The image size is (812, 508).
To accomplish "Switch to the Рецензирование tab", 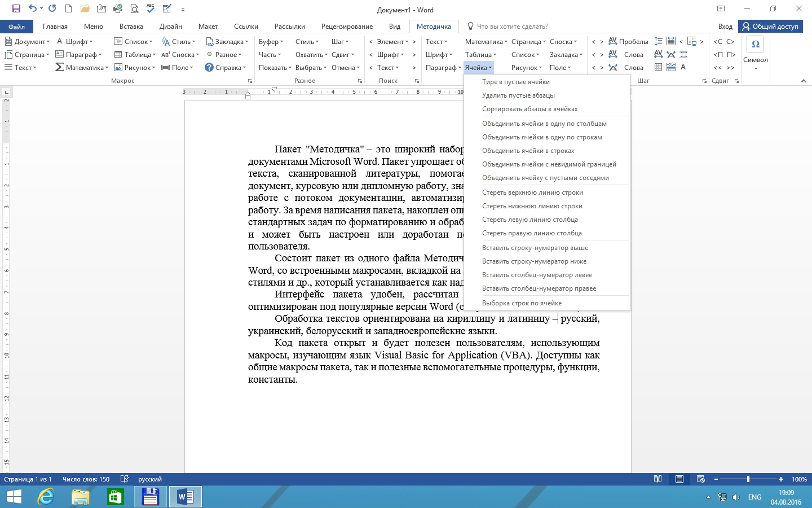I will (x=347, y=27).
